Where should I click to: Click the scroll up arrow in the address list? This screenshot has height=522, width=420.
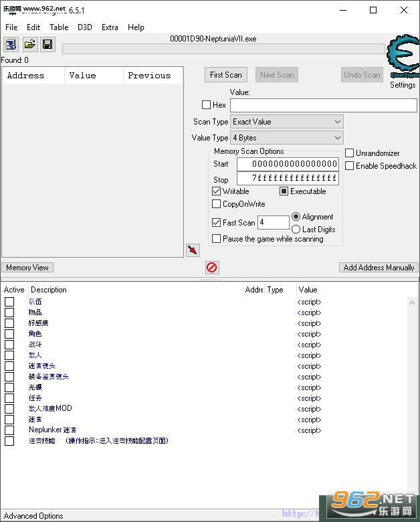pos(412,302)
